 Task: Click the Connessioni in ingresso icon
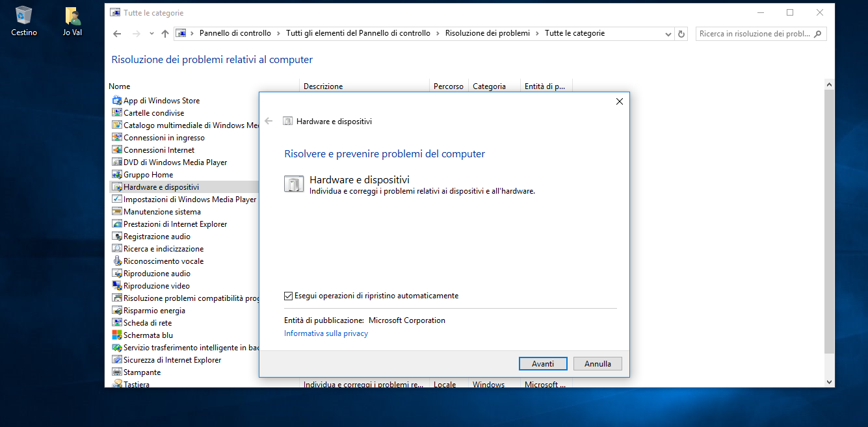point(117,138)
